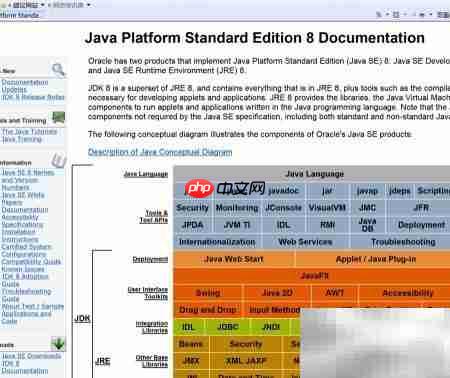Open the Documentation Accessibility link

(x=25, y=213)
